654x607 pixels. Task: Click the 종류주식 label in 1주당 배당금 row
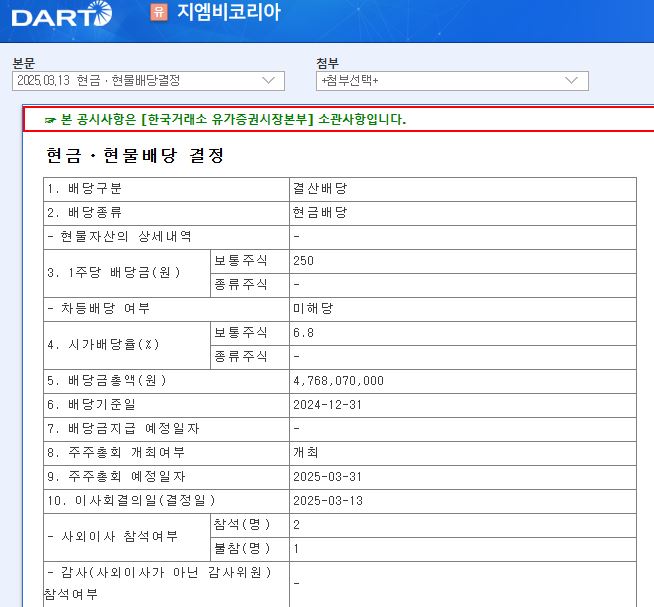point(241,285)
